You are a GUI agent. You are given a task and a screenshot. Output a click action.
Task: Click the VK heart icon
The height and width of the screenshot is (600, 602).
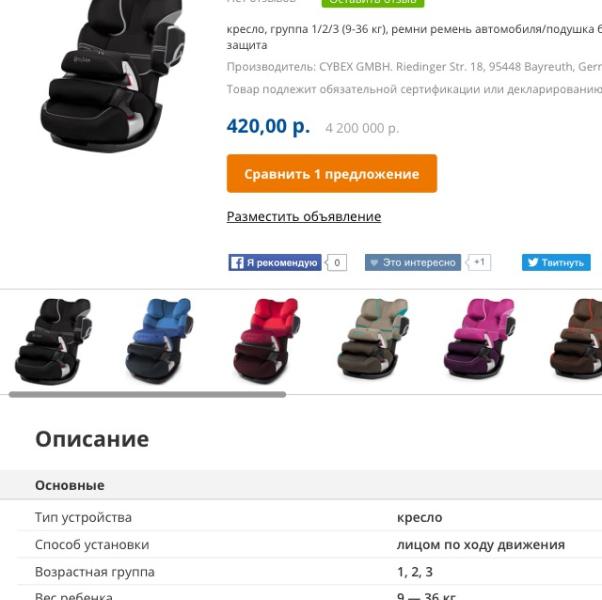tap(374, 263)
